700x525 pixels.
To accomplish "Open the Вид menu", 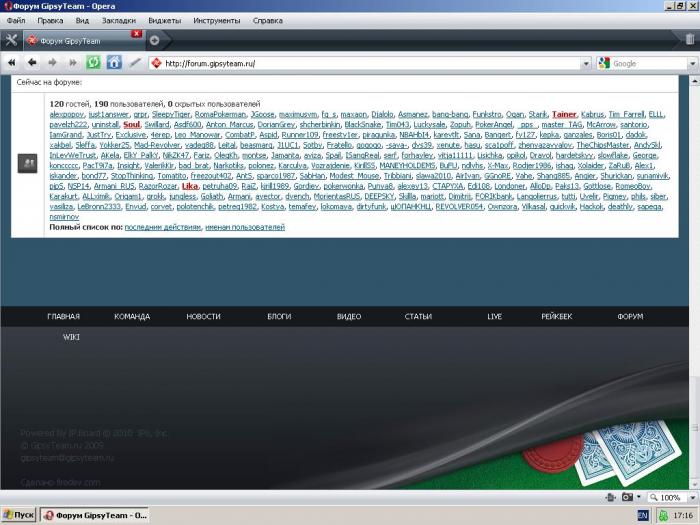I will click(82, 21).
